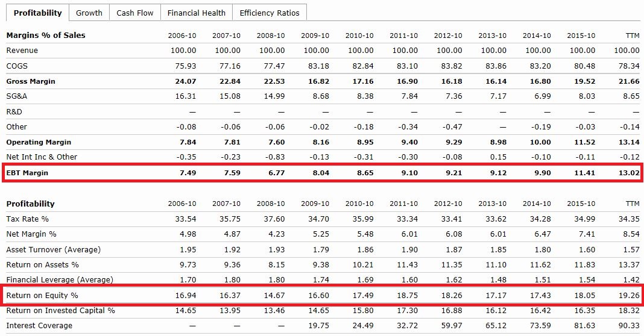Click the SG&A row label
The width and height of the screenshot is (644, 336).
coord(17,96)
